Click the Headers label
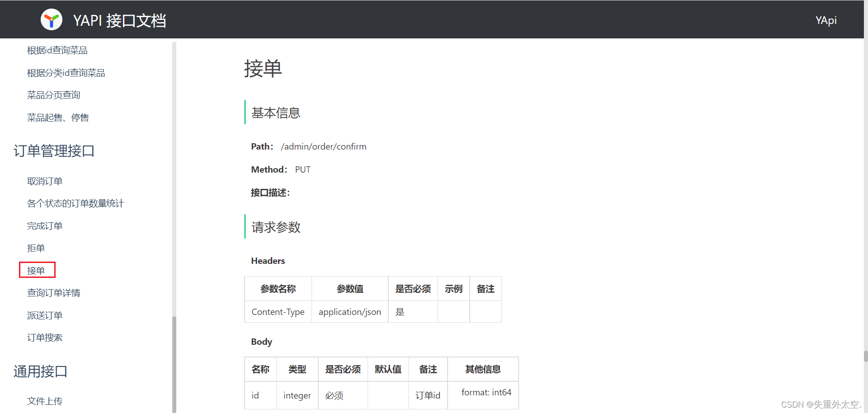The height and width of the screenshot is (413, 868). [x=268, y=261]
